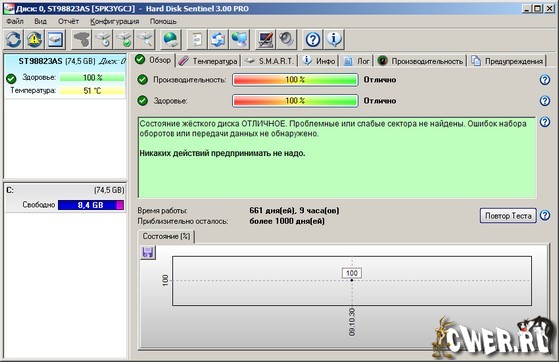Click the globe with disk toolbar icon
The image size is (559, 362).
[171, 39]
